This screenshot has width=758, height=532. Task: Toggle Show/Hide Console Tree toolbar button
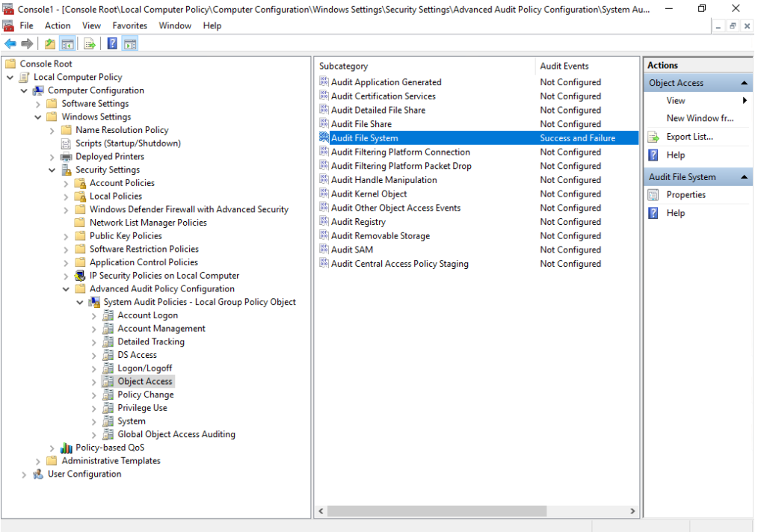coord(67,44)
